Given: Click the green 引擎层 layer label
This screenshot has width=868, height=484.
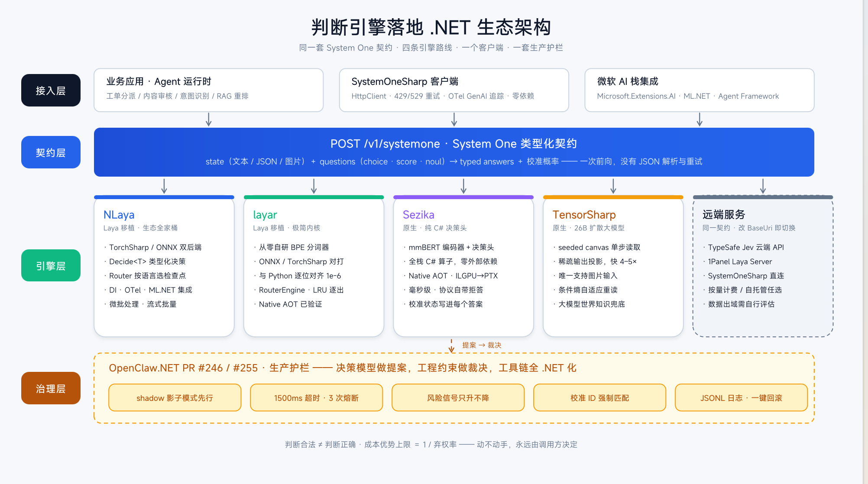Looking at the screenshot, I should tap(51, 266).
